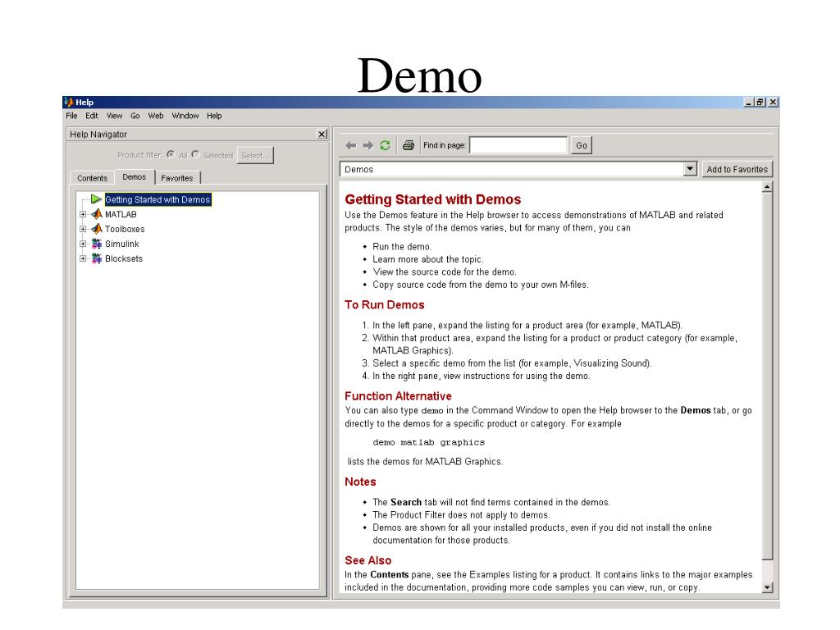Switch to the Favorites tab
The image size is (840, 630).
[177, 178]
